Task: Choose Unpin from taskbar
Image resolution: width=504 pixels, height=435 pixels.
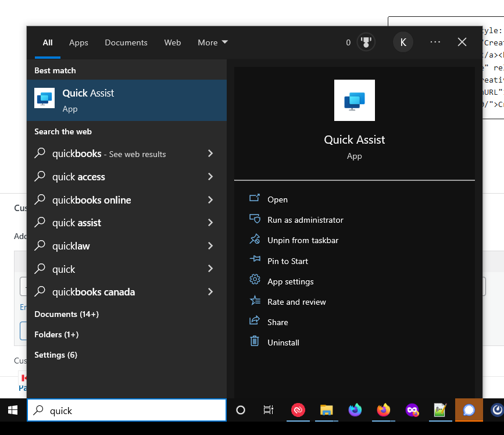Action: 294,240
